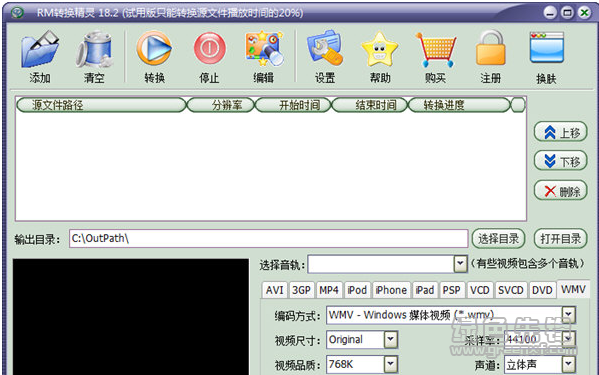The image size is (599, 375).
Task: Expand the 采样率 44100 dropdown
Action: [568, 339]
